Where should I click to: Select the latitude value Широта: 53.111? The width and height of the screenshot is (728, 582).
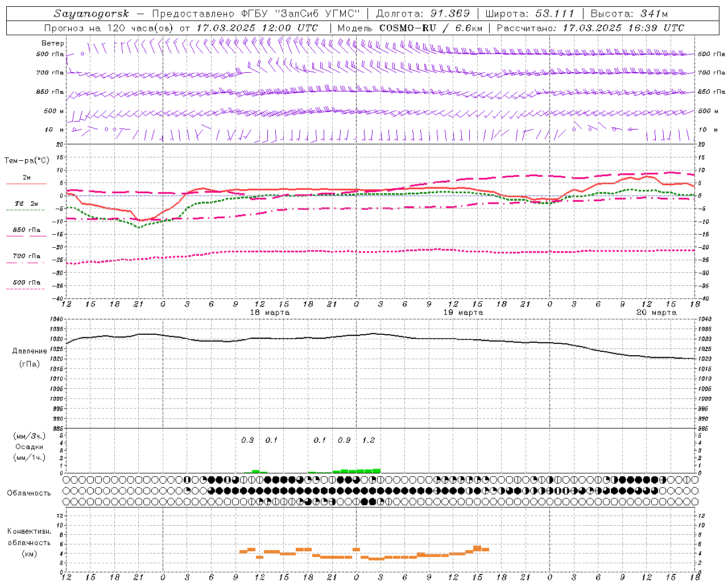click(530, 14)
